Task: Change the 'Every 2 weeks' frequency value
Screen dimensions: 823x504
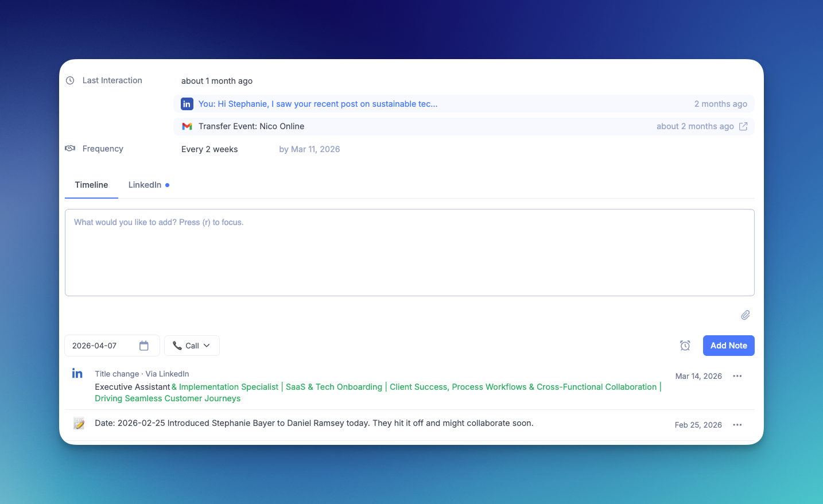Action: (x=209, y=149)
